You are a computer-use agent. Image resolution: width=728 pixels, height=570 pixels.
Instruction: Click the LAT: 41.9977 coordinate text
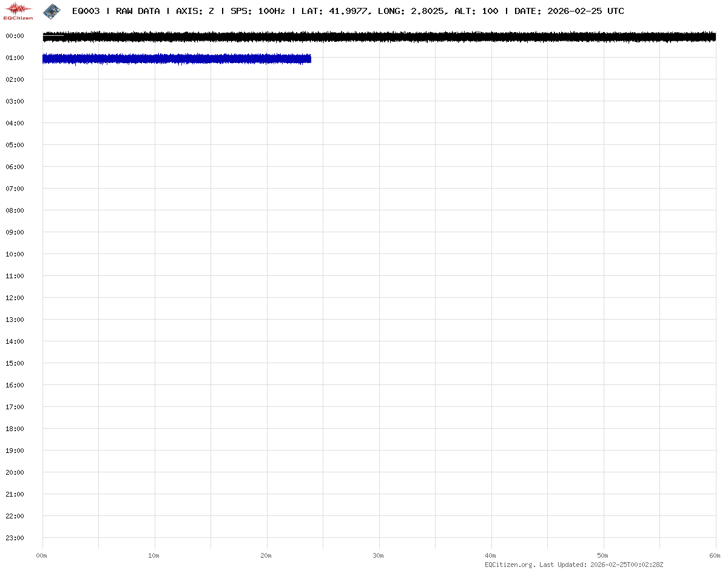(335, 11)
